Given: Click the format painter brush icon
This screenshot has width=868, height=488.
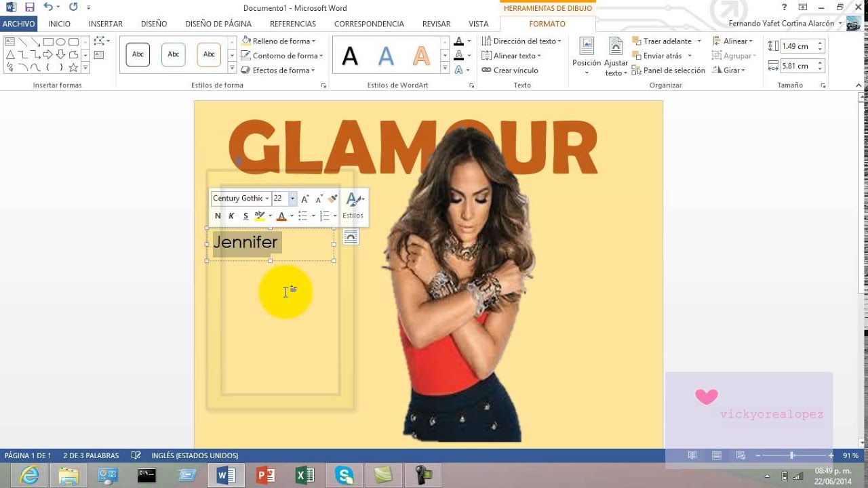Looking at the screenshot, I should pos(332,199).
